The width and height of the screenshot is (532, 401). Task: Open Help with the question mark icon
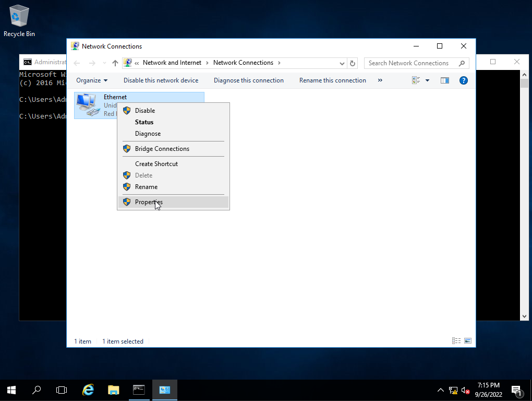pos(464,80)
